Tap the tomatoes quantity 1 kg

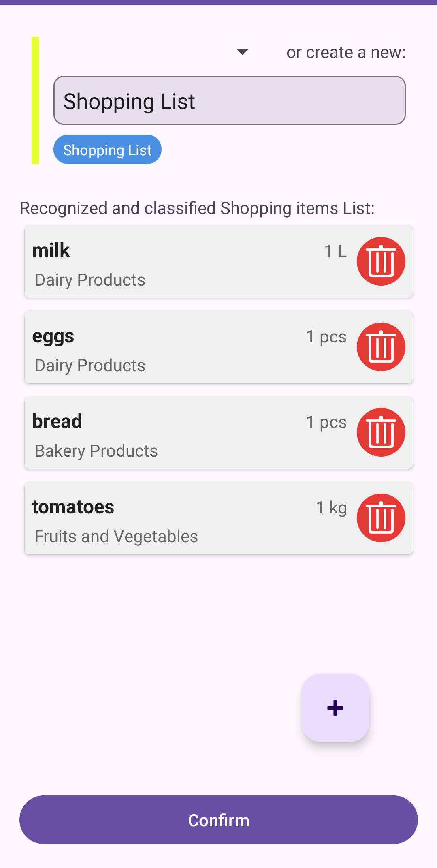[331, 508]
